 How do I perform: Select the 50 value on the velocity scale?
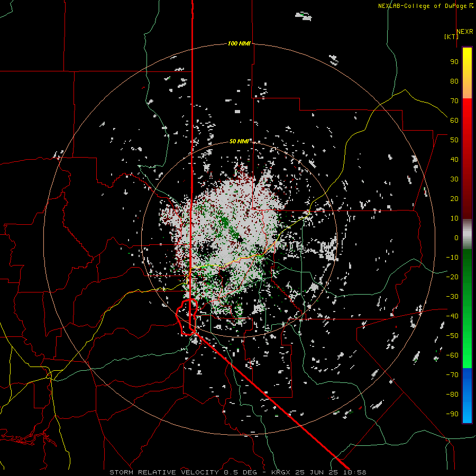tap(454, 140)
